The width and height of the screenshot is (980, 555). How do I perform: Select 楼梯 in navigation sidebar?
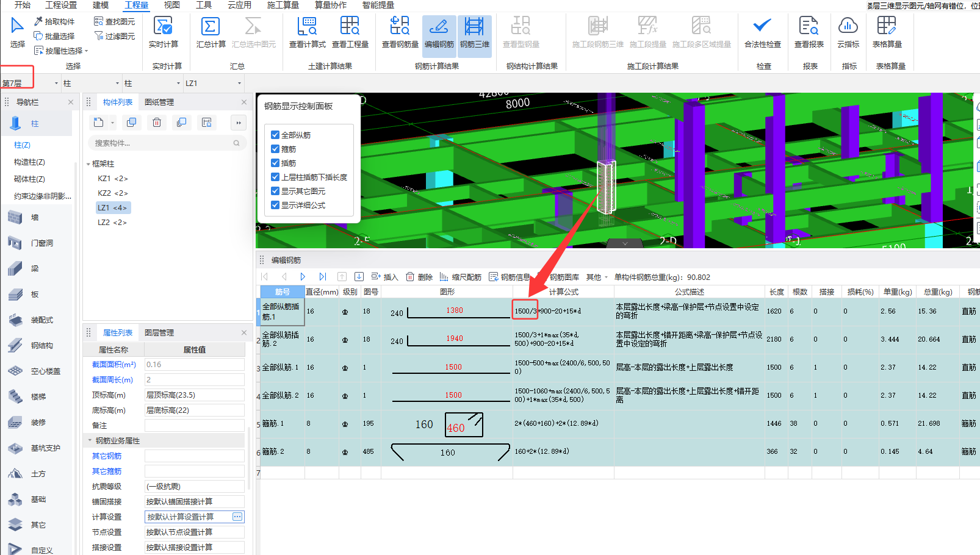[x=38, y=396]
